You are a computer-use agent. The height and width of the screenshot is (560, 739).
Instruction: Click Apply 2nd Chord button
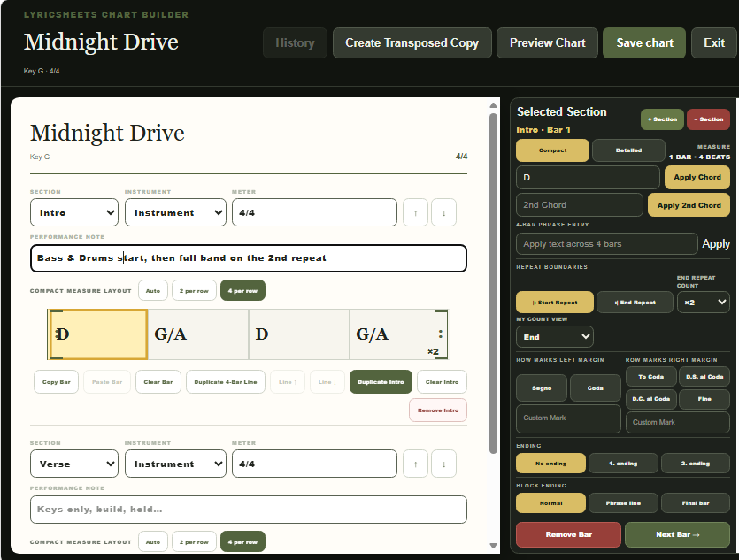689,205
